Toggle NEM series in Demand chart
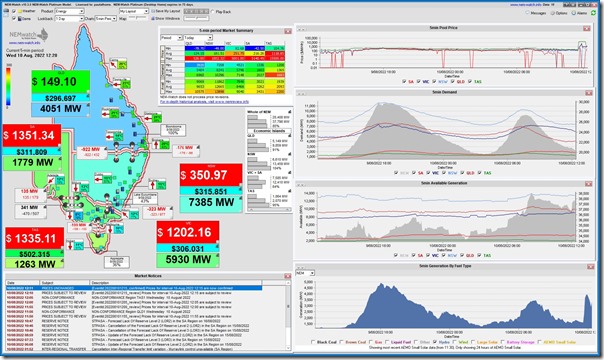604x360 pixels. coord(396,173)
